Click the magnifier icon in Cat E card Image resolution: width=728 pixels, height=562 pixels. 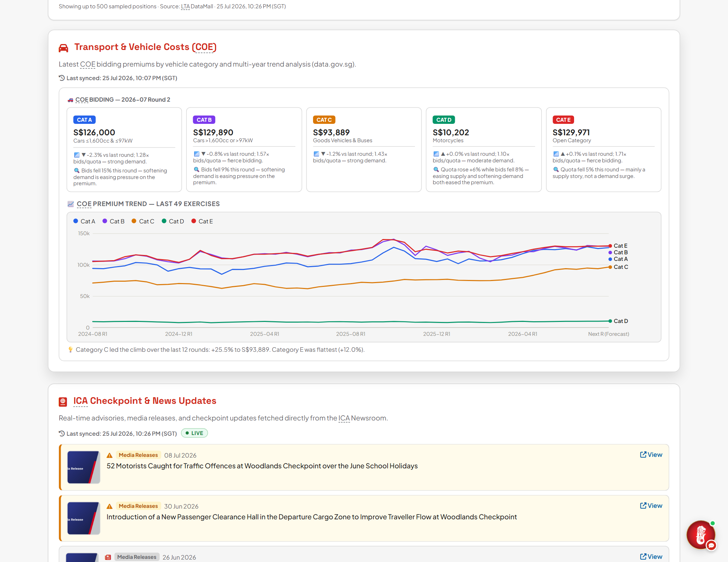click(556, 170)
